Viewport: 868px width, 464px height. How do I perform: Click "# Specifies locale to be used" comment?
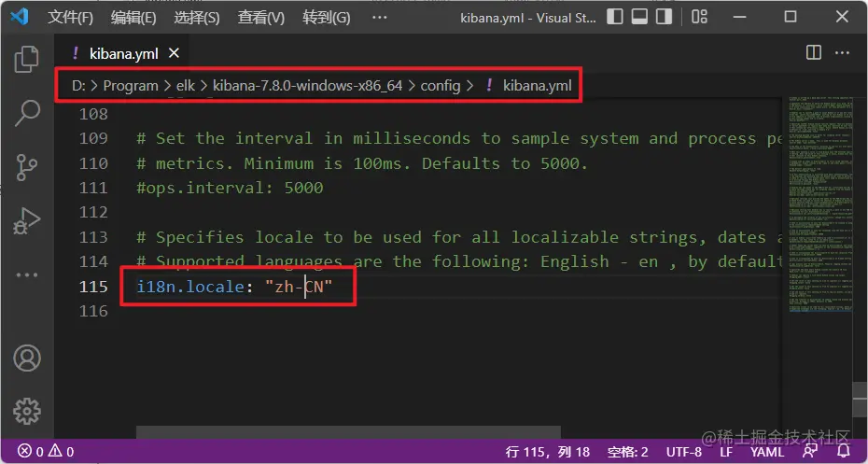pyautogui.click(x=459, y=237)
